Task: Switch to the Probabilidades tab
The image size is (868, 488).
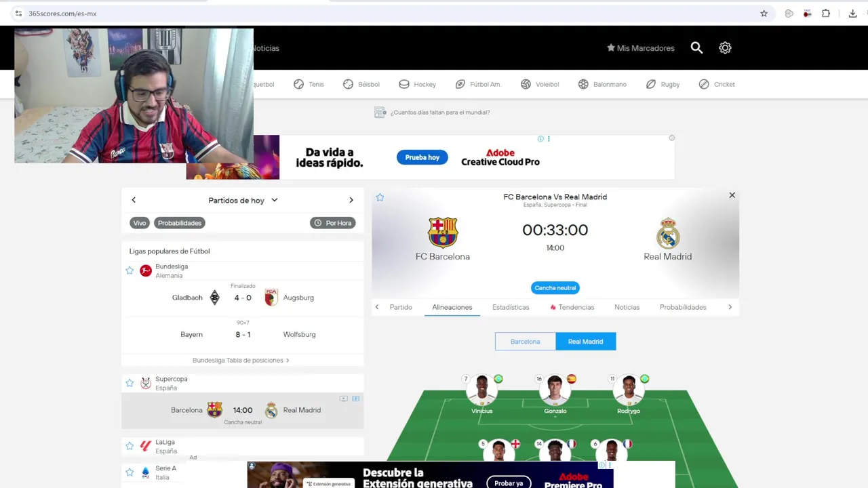Action: pos(683,307)
